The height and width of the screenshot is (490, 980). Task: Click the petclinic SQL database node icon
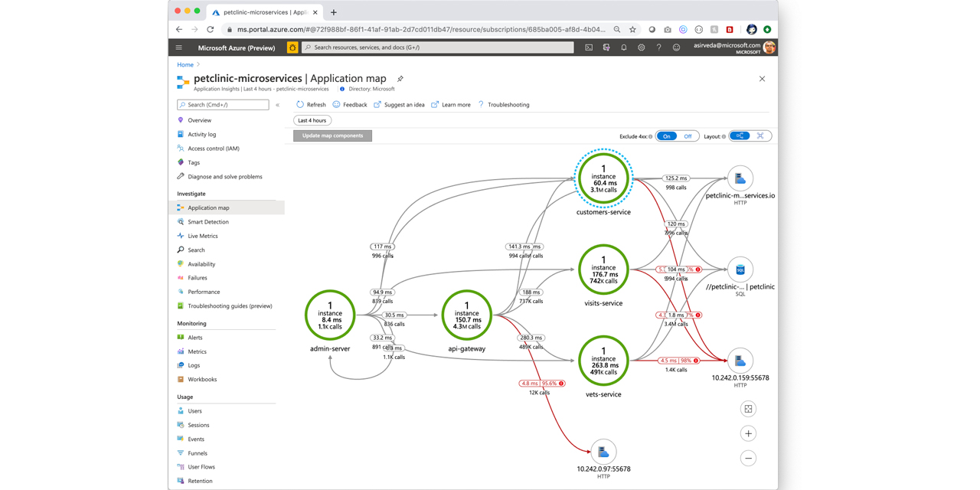(740, 269)
